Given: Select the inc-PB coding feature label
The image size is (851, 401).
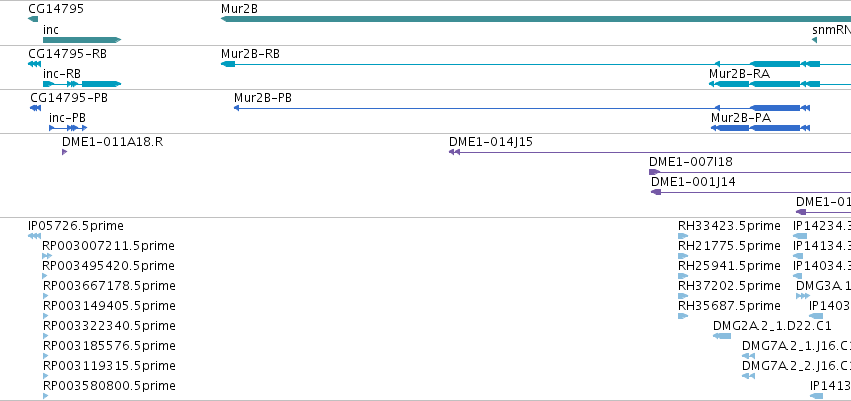Looking at the screenshot, I should [67, 118].
